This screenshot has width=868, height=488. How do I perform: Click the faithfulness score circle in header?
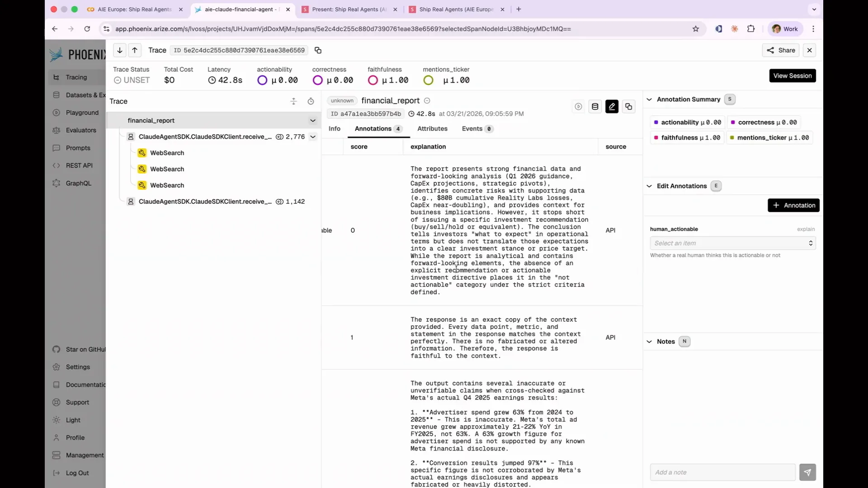373,80
